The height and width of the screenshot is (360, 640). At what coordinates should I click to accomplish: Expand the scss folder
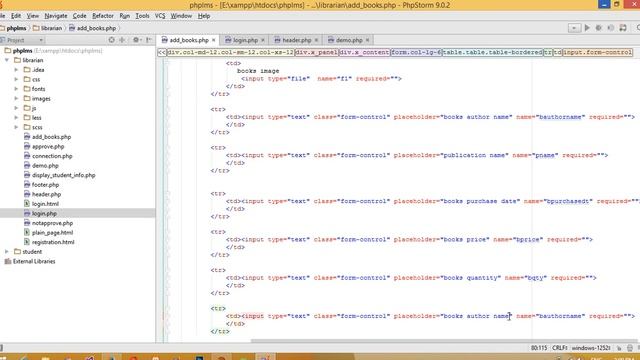click(16, 127)
